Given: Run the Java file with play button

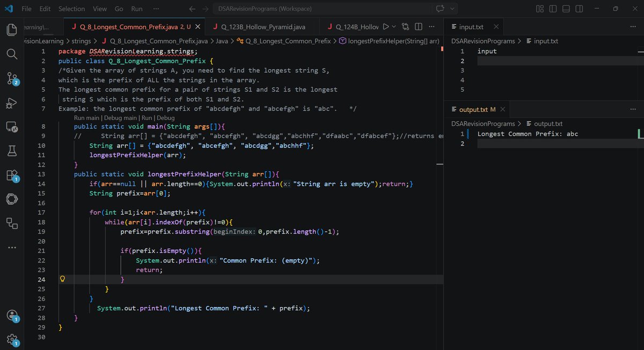Looking at the screenshot, I should 385,27.
